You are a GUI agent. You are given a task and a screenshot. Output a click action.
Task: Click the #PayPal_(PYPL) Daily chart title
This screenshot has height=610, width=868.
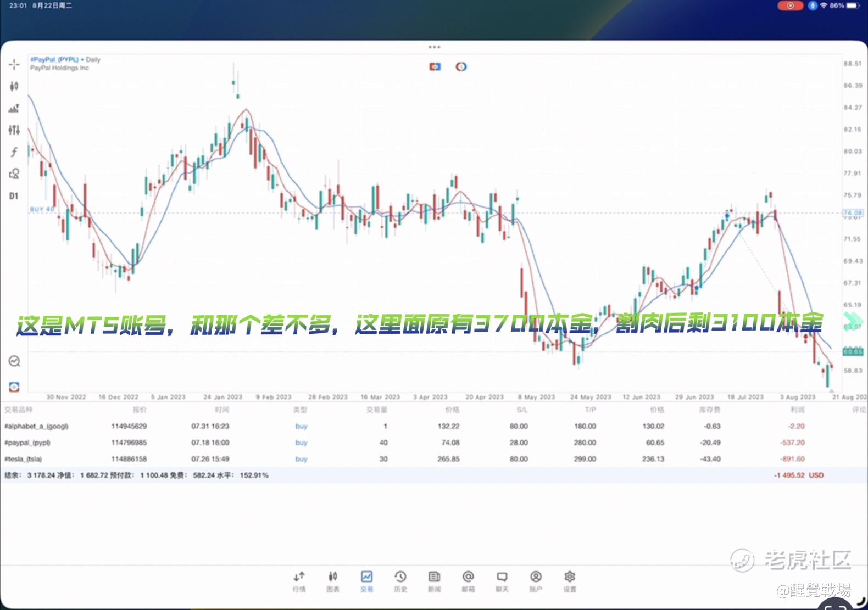[65, 59]
